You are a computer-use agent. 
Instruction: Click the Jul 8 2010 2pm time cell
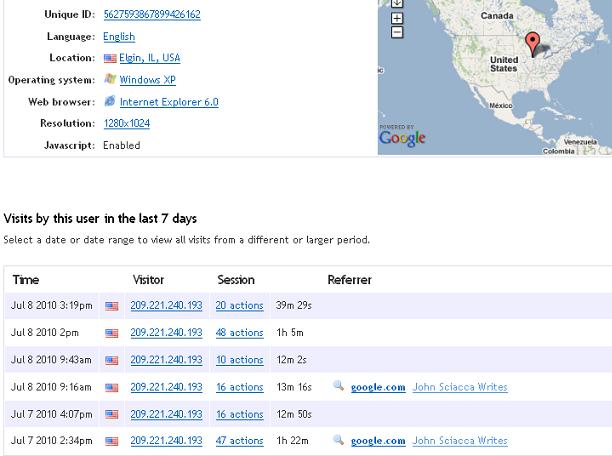[45, 333]
